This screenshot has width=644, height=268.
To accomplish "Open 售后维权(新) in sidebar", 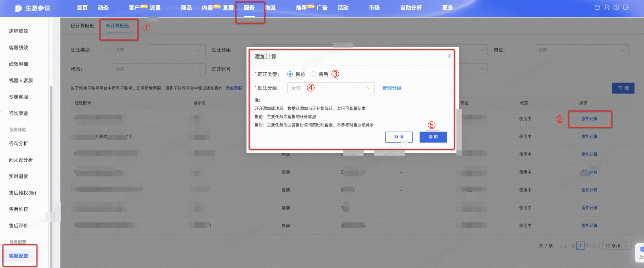I will [22, 193].
